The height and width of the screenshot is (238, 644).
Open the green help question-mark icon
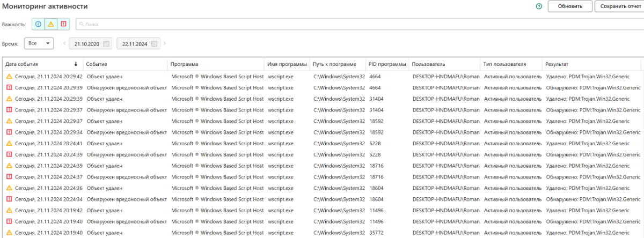[x=539, y=6]
